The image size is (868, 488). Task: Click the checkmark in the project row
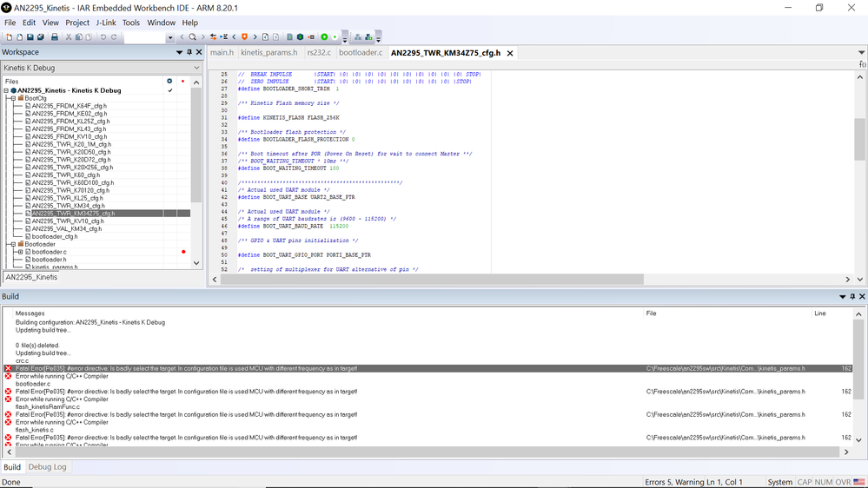click(x=170, y=90)
